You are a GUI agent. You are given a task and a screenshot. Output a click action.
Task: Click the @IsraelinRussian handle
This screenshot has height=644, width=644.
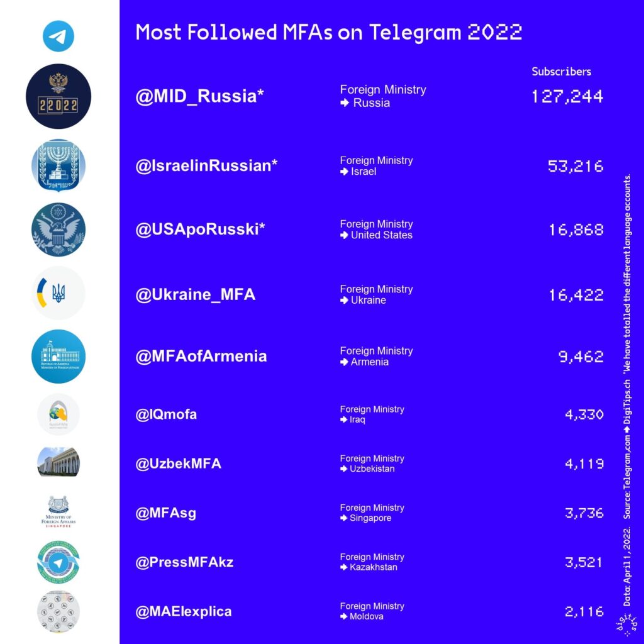(206, 166)
